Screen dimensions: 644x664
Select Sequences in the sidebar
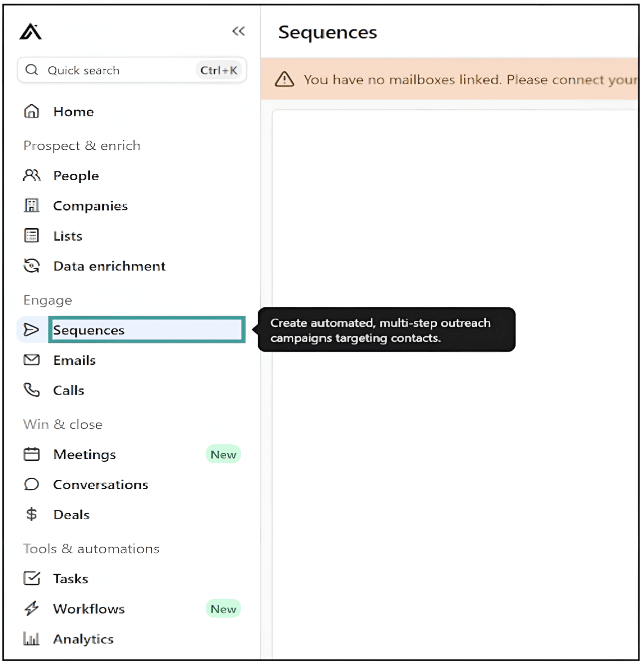pos(131,330)
